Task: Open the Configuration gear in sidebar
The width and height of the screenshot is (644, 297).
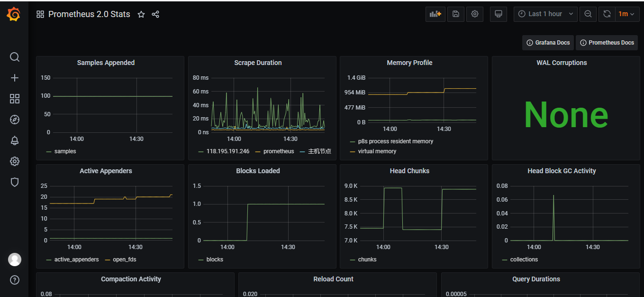Action: coord(15,161)
